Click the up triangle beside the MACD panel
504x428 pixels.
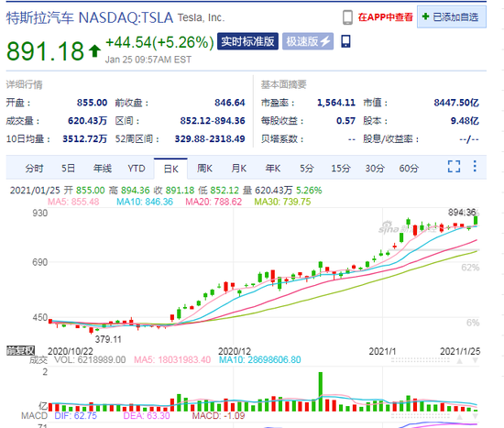pyautogui.click(x=460, y=417)
